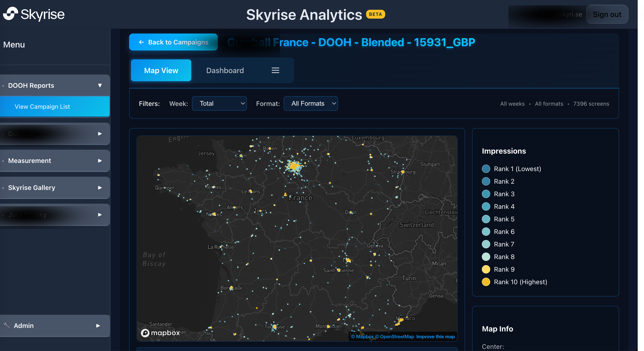Image resolution: width=644 pixels, height=351 pixels.
Task: Click the Rank 10 (Highest) color swatch
Action: click(486, 282)
